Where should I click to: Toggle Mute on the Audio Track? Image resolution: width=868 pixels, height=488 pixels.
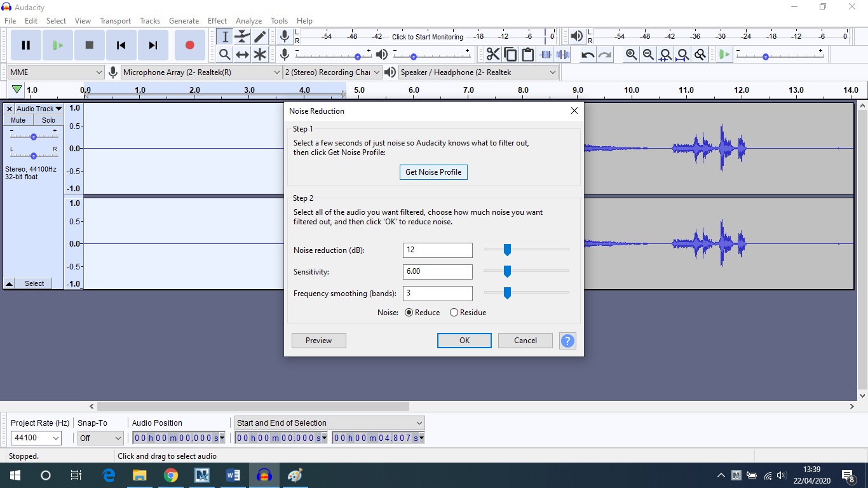click(18, 120)
